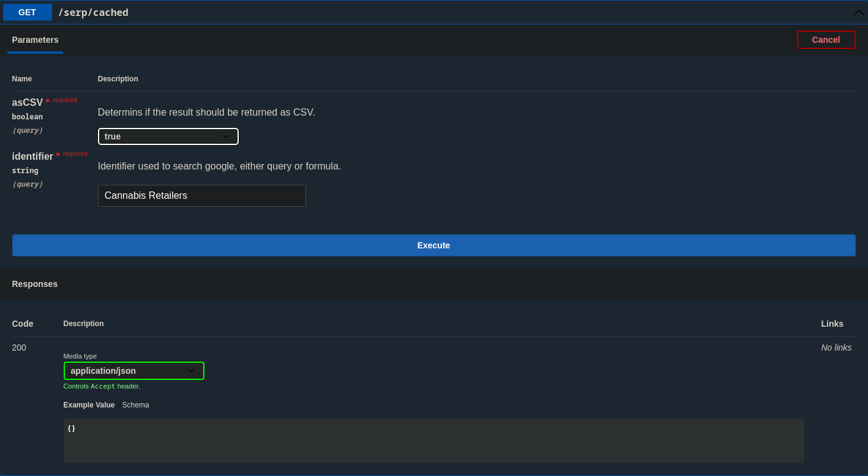Click the identifier description text

point(219,166)
